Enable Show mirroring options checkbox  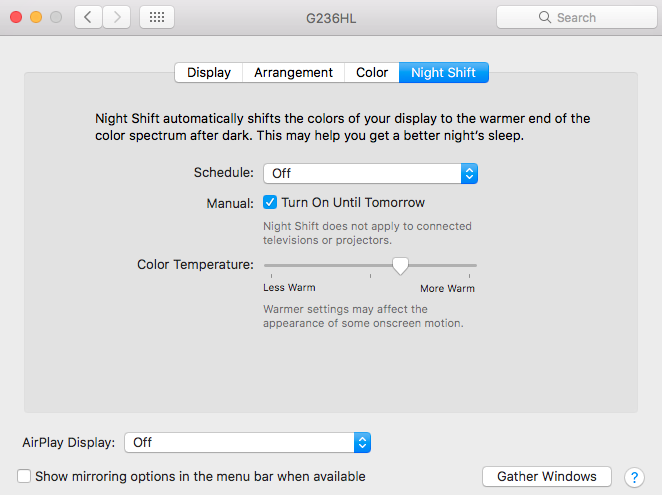(25, 477)
